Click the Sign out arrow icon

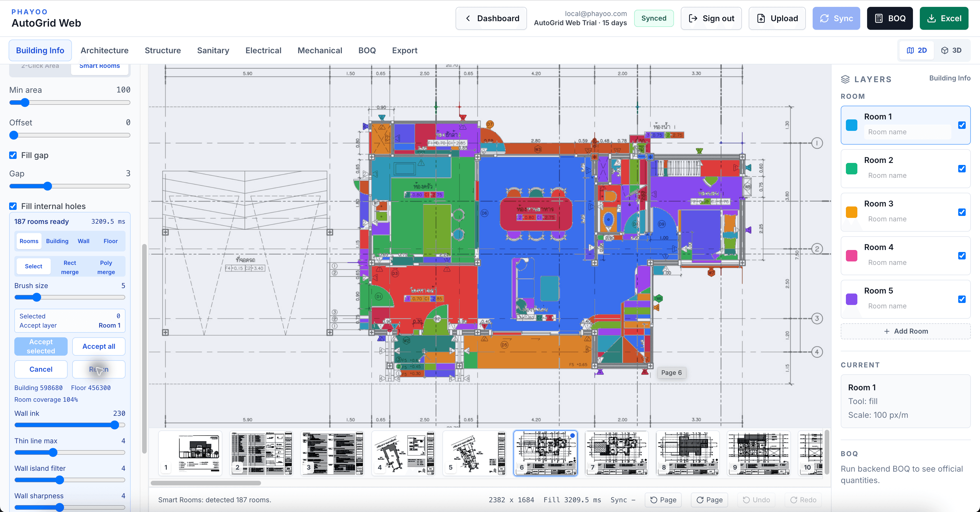pos(693,18)
